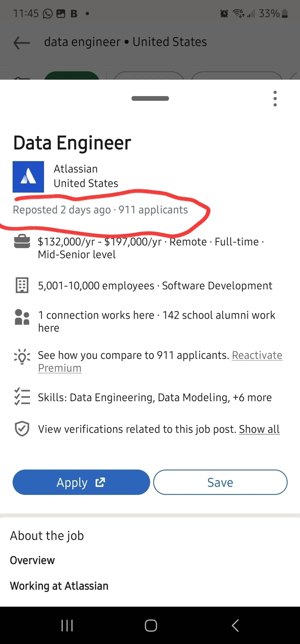
Task: Open the Atlassian company name
Action: pos(76,169)
